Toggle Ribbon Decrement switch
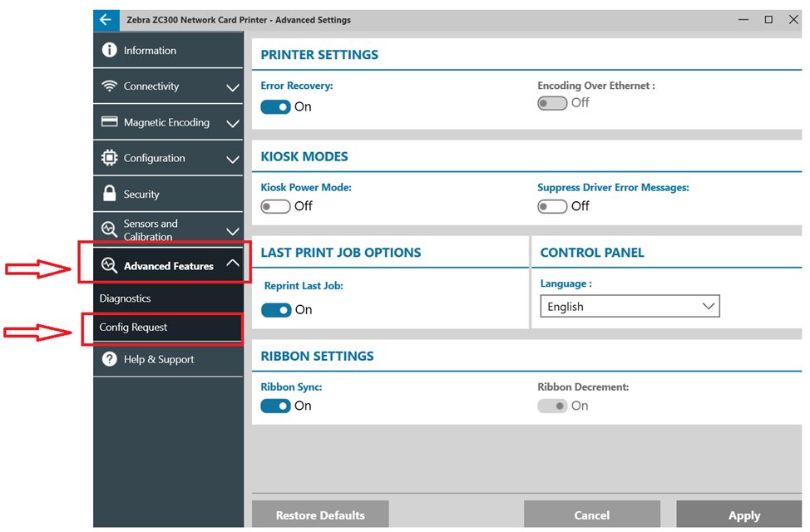Screen dimensions: 810x532 [552, 406]
